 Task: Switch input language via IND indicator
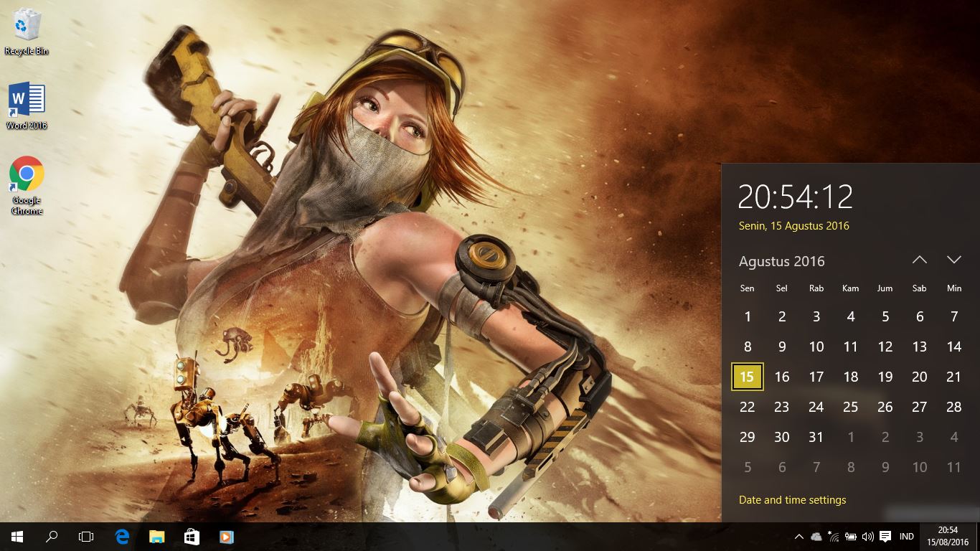click(x=907, y=537)
